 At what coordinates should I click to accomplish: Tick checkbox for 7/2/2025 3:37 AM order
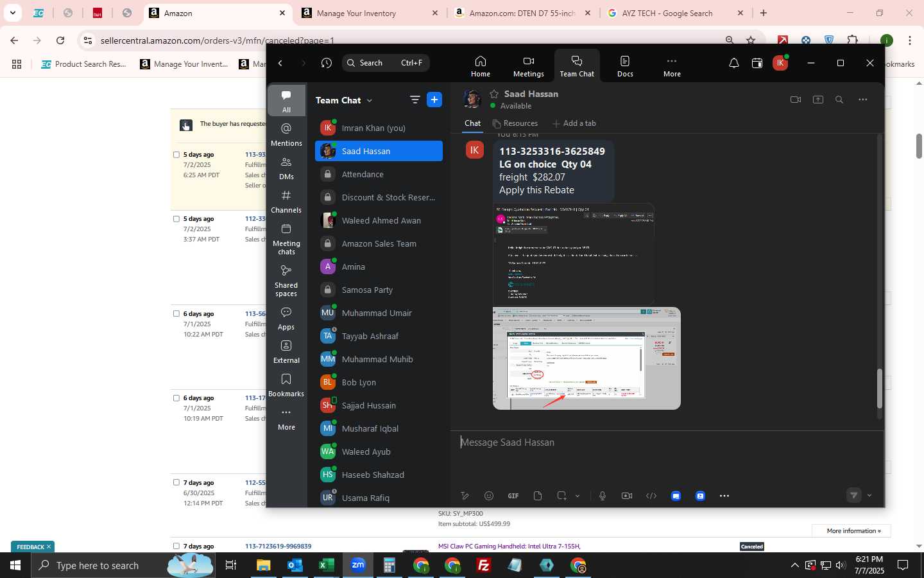(x=176, y=219)
